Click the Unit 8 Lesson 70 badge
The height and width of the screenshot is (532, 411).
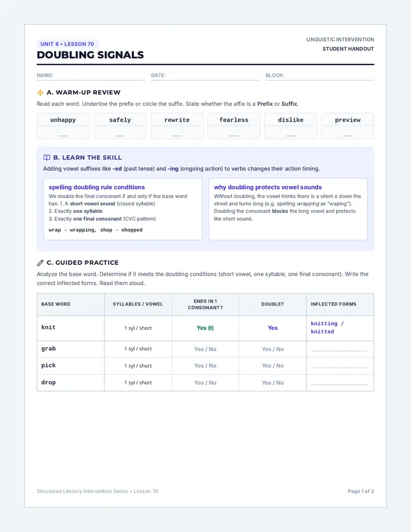tap(67, 44)
